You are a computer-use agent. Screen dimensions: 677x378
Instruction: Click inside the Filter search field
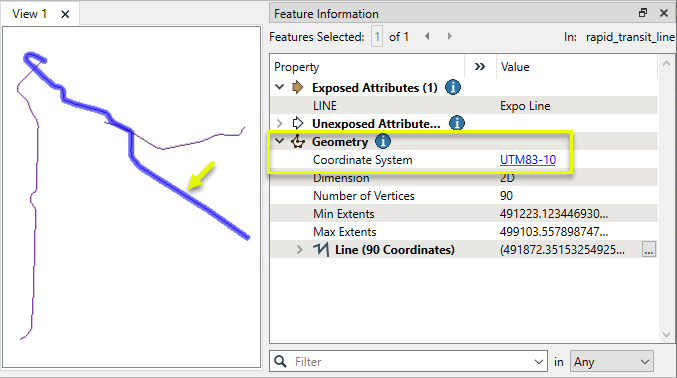[408, 362]
